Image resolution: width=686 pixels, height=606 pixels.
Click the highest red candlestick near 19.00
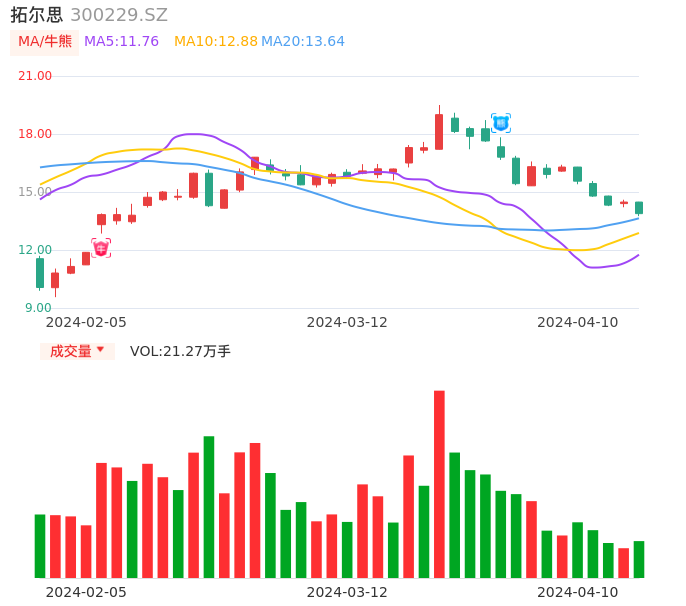coord(439,131)
